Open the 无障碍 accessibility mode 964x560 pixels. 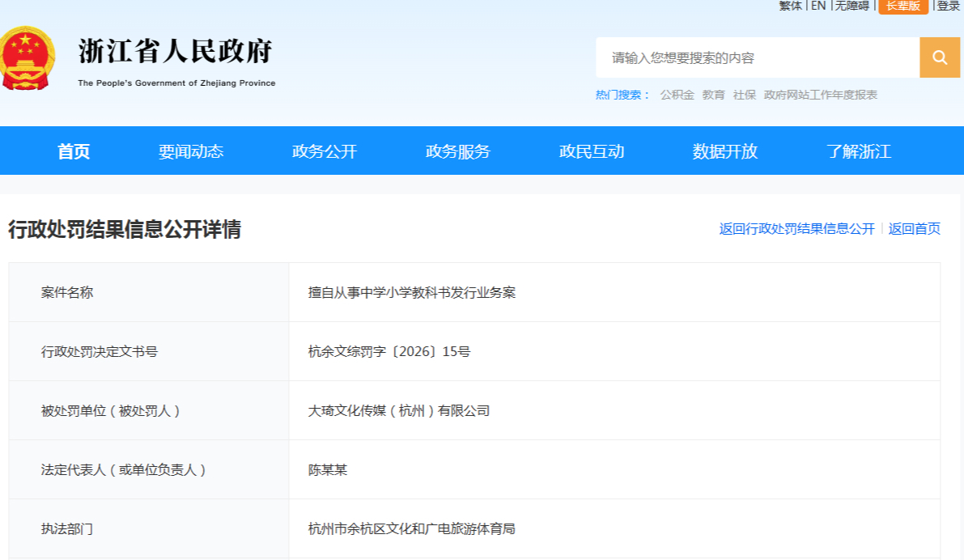852,6
